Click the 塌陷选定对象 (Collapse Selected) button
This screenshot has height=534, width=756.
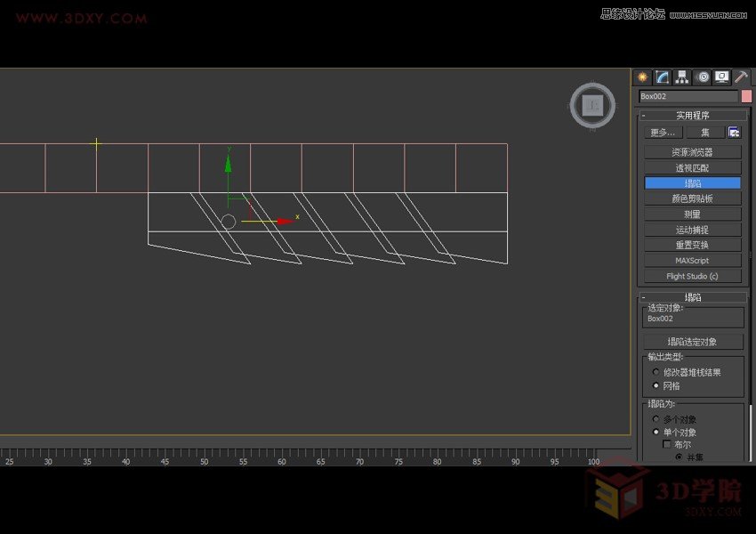point(694,340)
